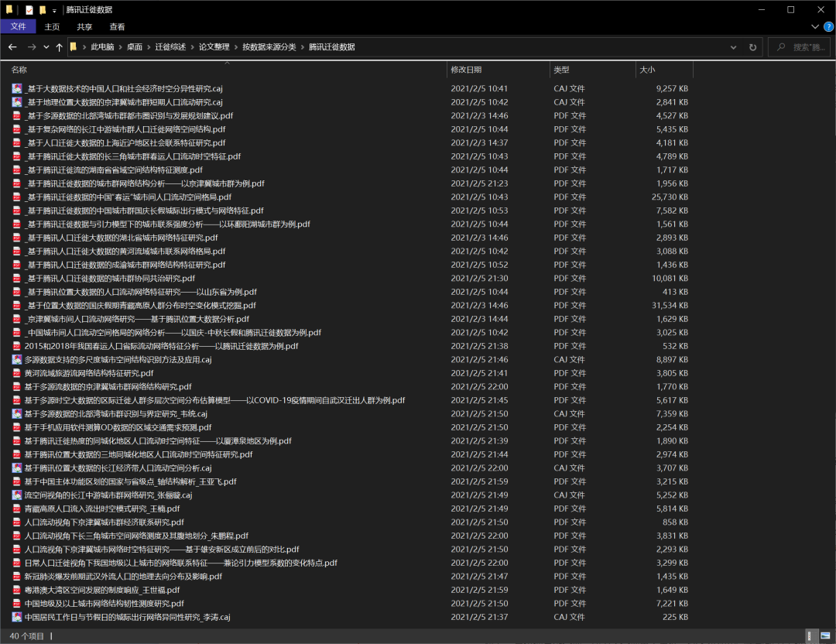The image size is (836, 644).
Task: Click the 25,730 KB size cell
Action: click(670, 197)
